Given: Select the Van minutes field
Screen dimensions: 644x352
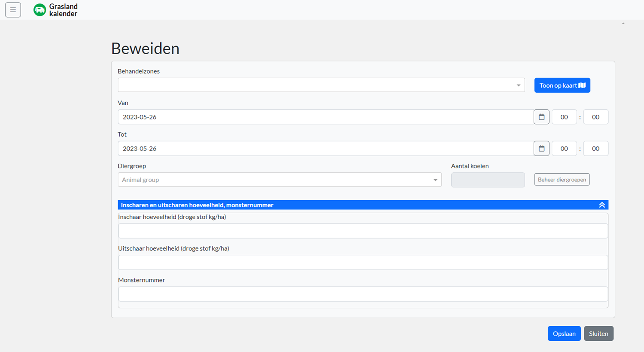Looking at the screenshot, I should point(595,117).
